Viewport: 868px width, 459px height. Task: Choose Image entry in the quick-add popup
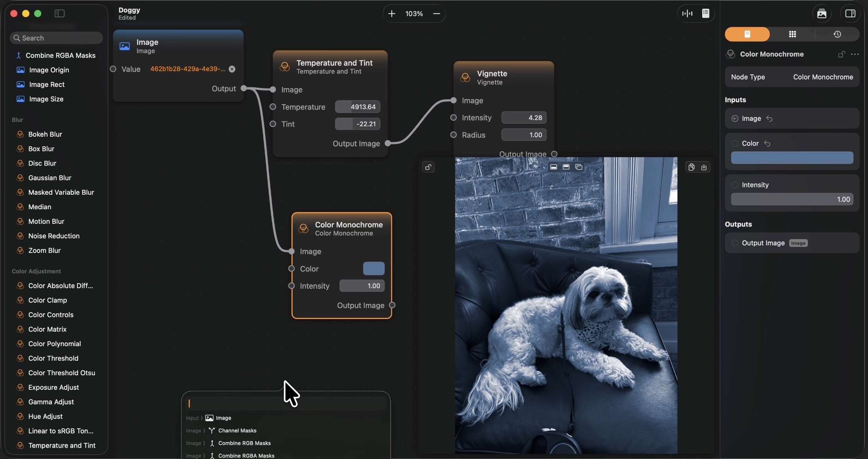223,418
